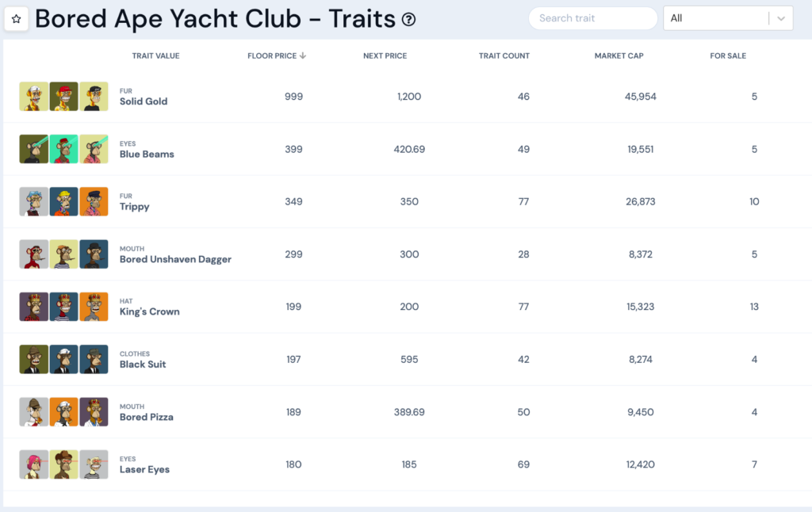Viewport: 812px width, 512px height.
Task: Sort by Market Cap column
Action: click(619, 56)
